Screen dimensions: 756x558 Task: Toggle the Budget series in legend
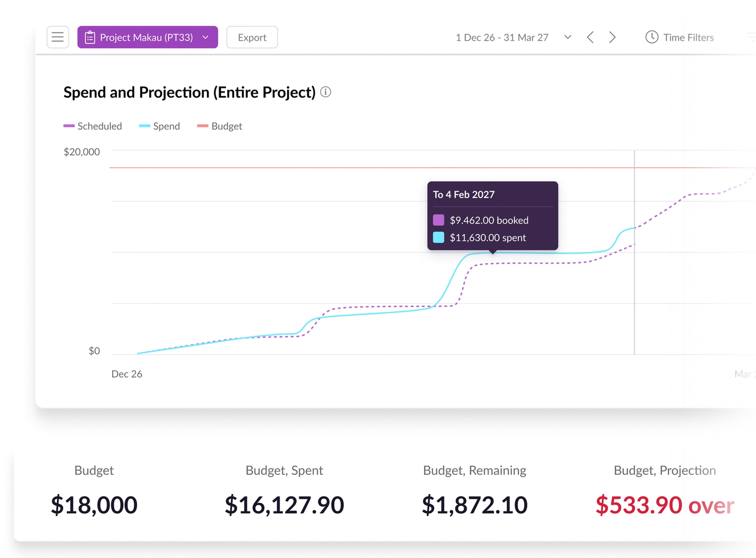click(x=220, y=126)
